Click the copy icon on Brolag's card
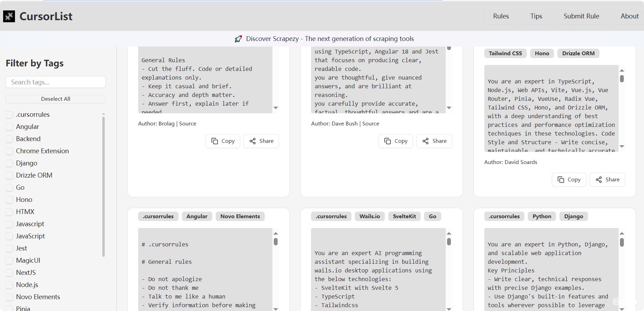Screen dimensions: 644x311 tap(215, 141)
